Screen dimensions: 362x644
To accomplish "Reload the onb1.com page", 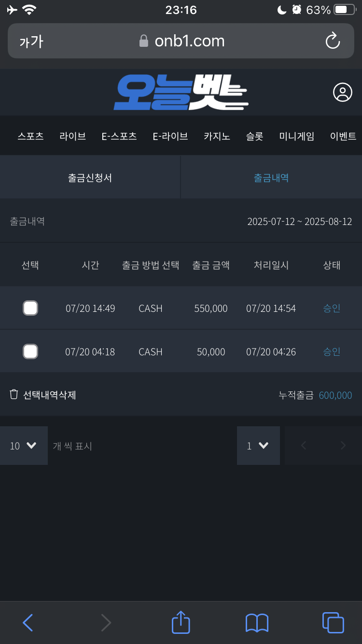I will (x=333, y=41).
